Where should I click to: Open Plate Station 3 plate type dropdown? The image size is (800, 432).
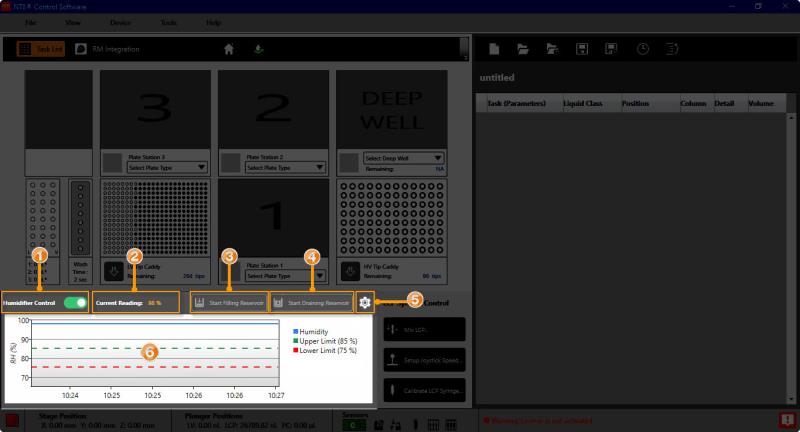pos(167,167)
